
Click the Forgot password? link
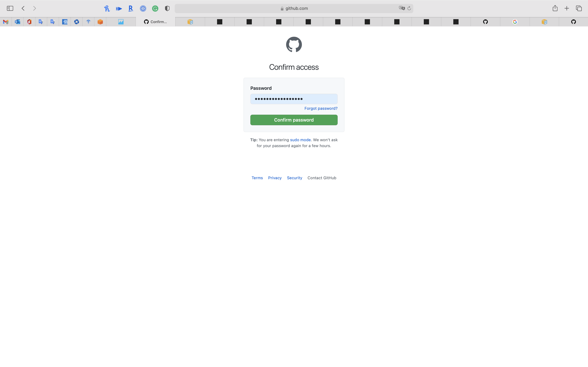pyautogui.click(x=321, y=108)
